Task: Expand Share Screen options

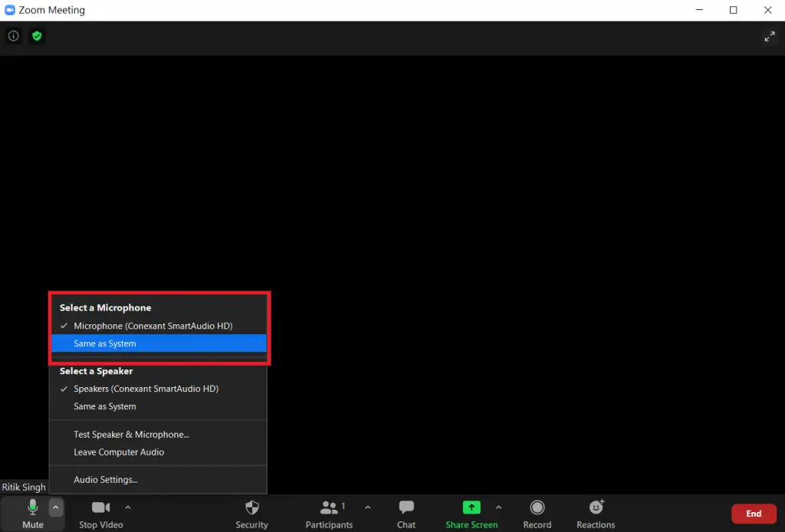Action: 499,507
